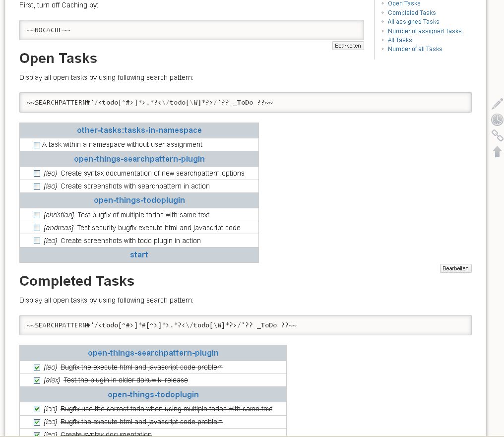Jump back to top with the arrow icon
This screenshot has width=504, height=437.
click(x=497, y=151)
